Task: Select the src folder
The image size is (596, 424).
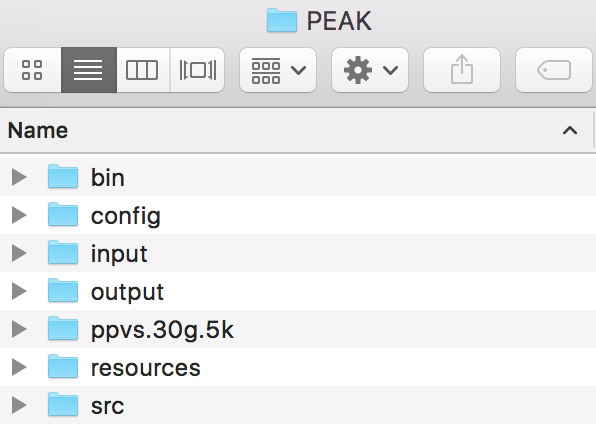Action: click(x=298, y=405)
